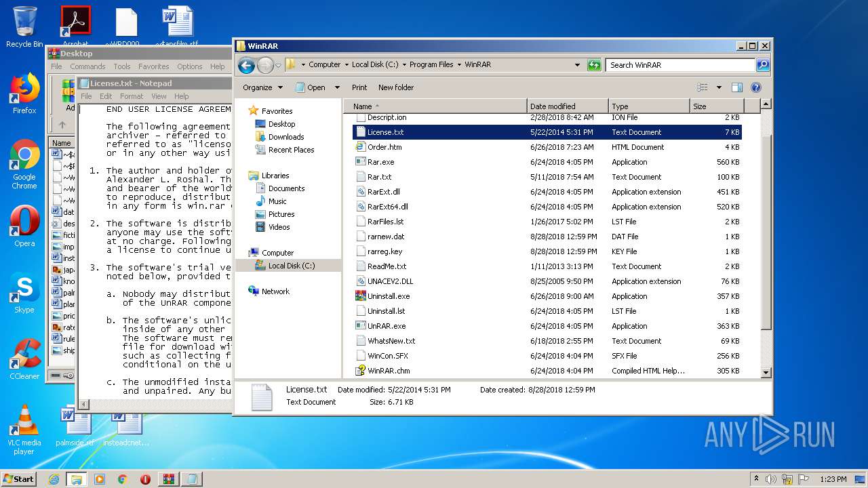Open Notepad's Format menu

click(132, 96)
